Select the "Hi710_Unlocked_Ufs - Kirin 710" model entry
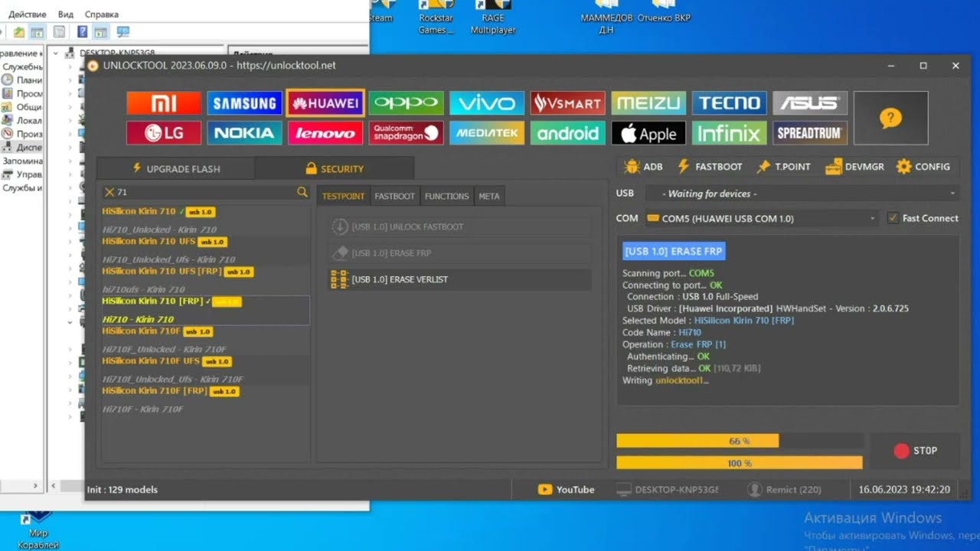The height and width of the screenshot is (551, 980). [168, 259]
